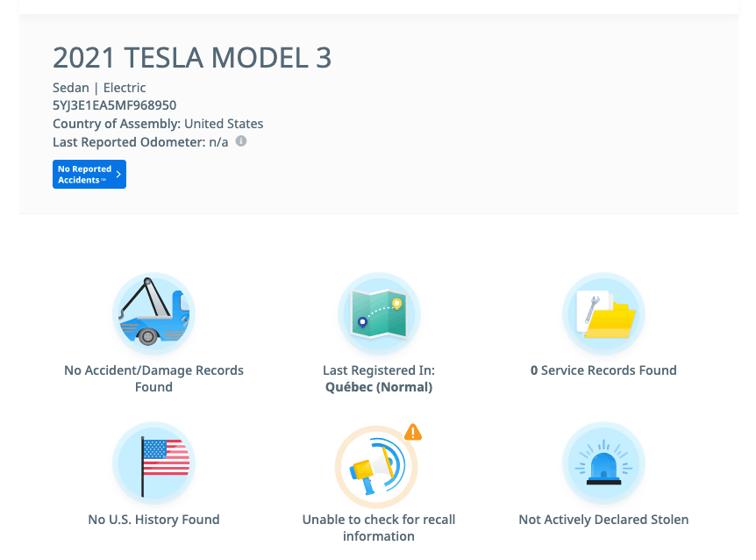This screenshot has width=756, height=560.
Task: Click the map registration location icon
Action: pos(379,314)
